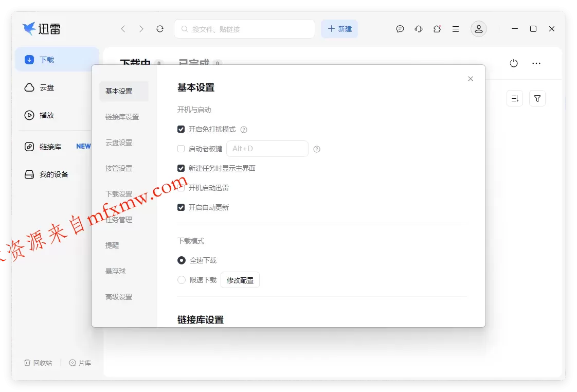Click help icon beside boss key field
This screenshot has height=392, width=577.
pos(316,149)
